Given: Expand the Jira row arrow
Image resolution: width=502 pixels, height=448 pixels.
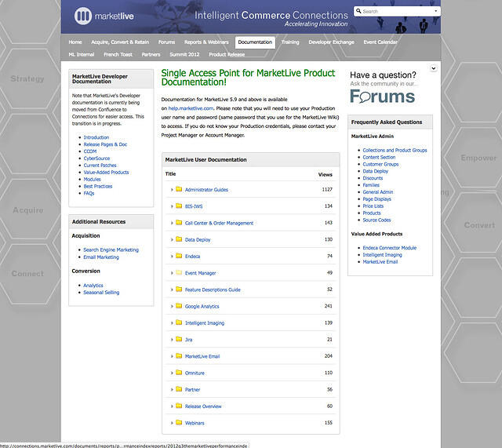Looking at the screenshot, I should tap(172, 340).
